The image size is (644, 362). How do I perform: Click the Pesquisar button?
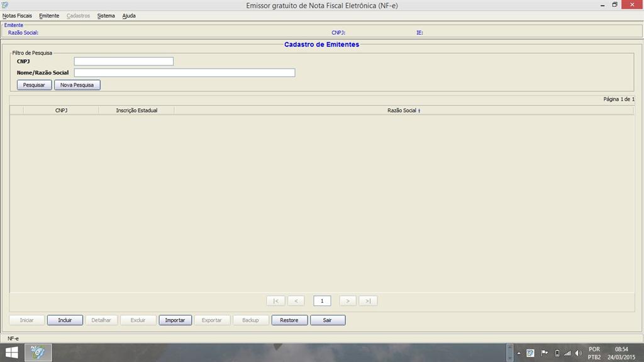coord(34,85)
